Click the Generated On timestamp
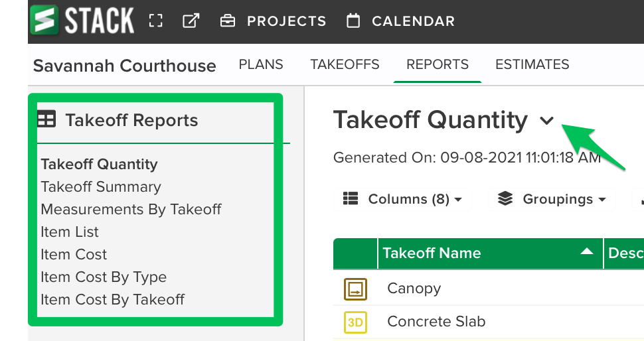 [467, 158]
